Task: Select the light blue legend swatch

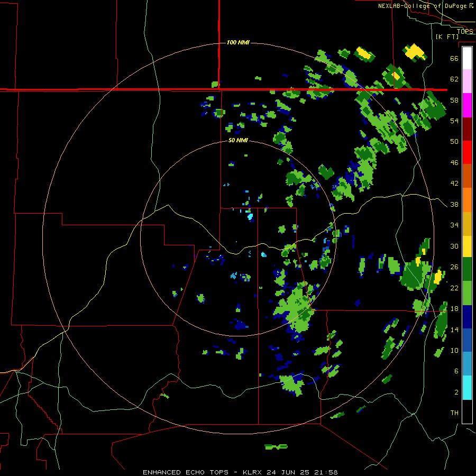Action: (467, 364)
